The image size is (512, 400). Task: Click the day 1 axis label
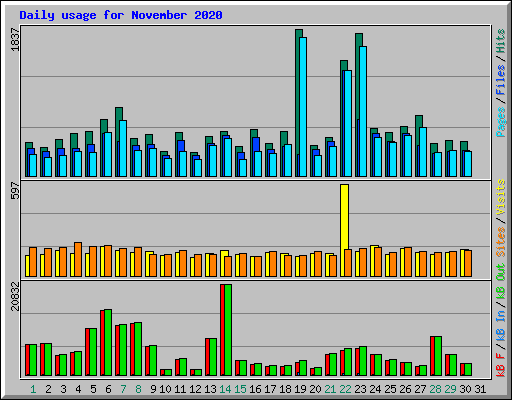pyautogui.click(x=33, y=389)
